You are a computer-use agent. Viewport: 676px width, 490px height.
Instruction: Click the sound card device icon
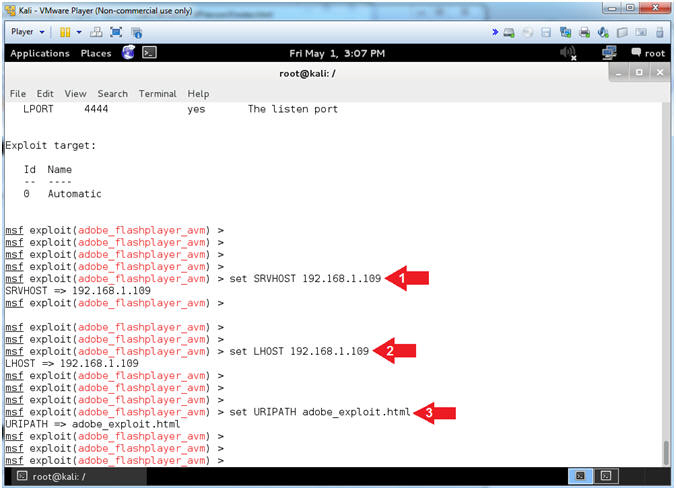tap(603, 32)
